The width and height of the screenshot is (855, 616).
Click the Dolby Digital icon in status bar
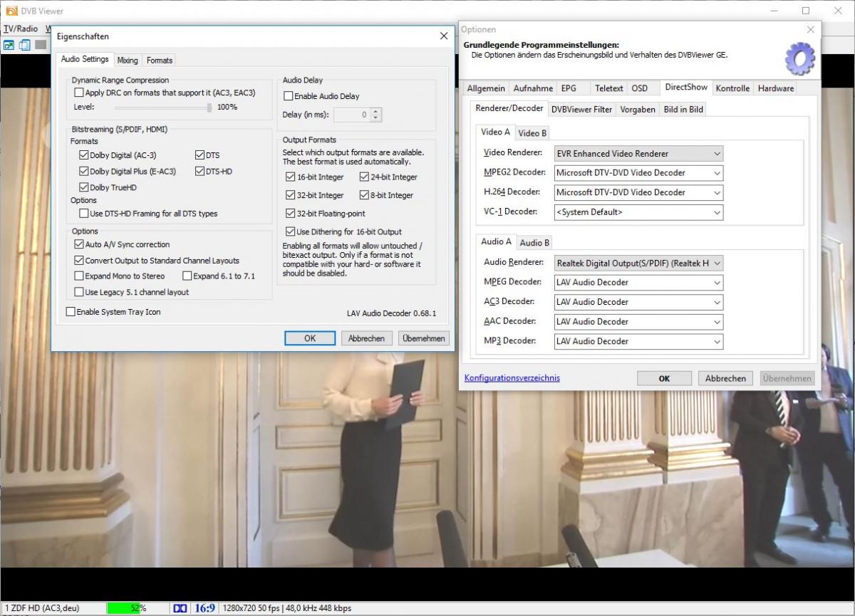[x=180, y=608]
